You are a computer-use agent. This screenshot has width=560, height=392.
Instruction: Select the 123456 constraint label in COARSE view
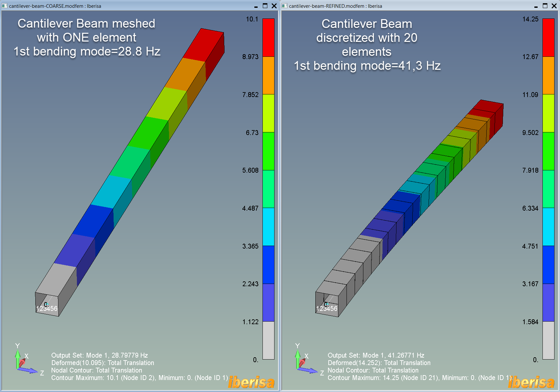(x=47, y=309)
